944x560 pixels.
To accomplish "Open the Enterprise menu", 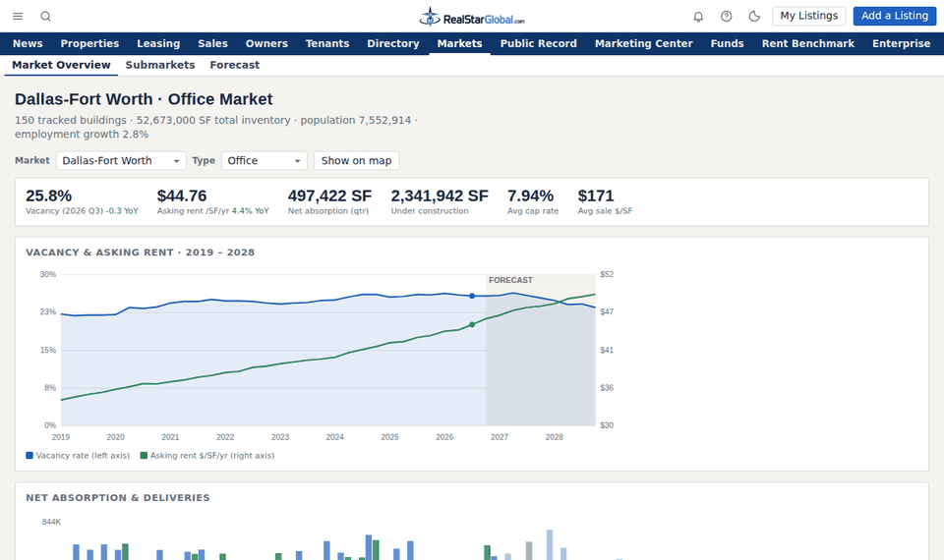I will (x=902, y=43).
